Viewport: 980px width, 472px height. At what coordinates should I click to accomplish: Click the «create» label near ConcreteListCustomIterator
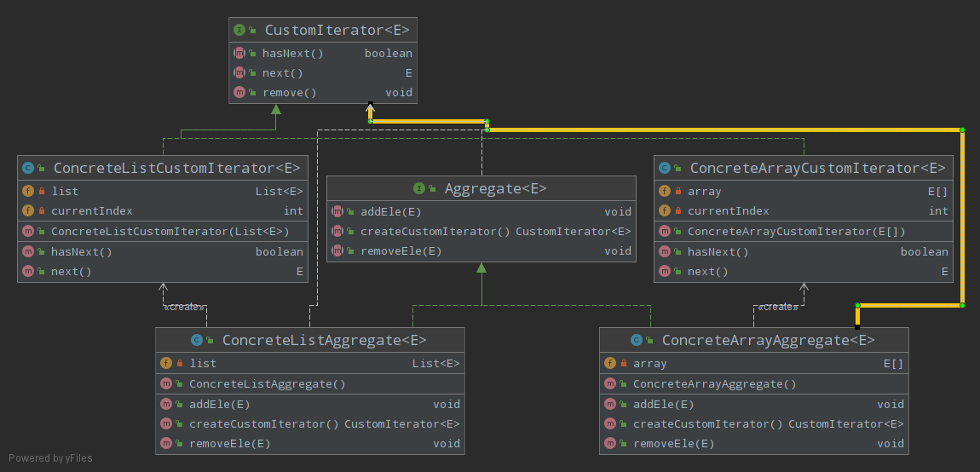pyautogui.click(x=183, y=307)
